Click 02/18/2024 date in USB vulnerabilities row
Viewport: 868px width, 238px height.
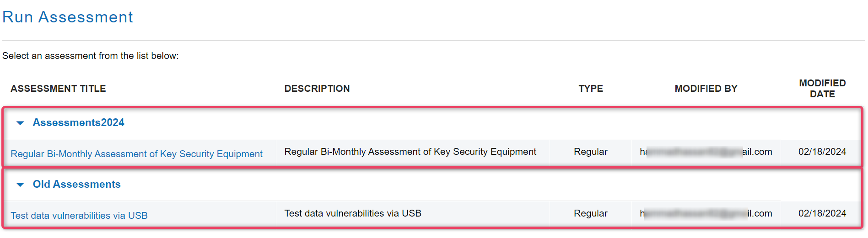(822, 213)
